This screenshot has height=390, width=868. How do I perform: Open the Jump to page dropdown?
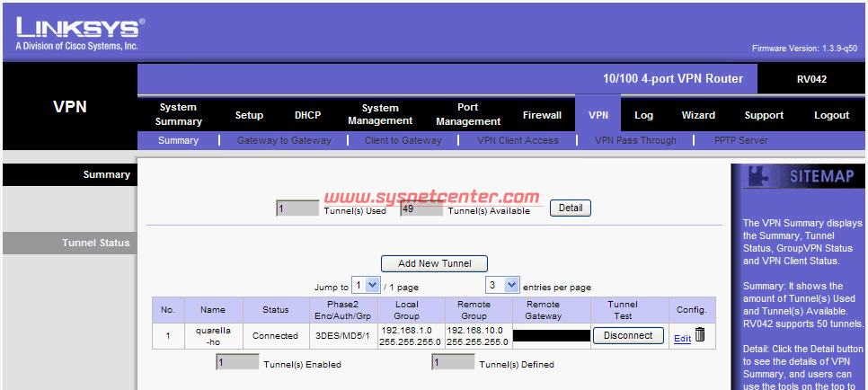[x=366, y=286]
